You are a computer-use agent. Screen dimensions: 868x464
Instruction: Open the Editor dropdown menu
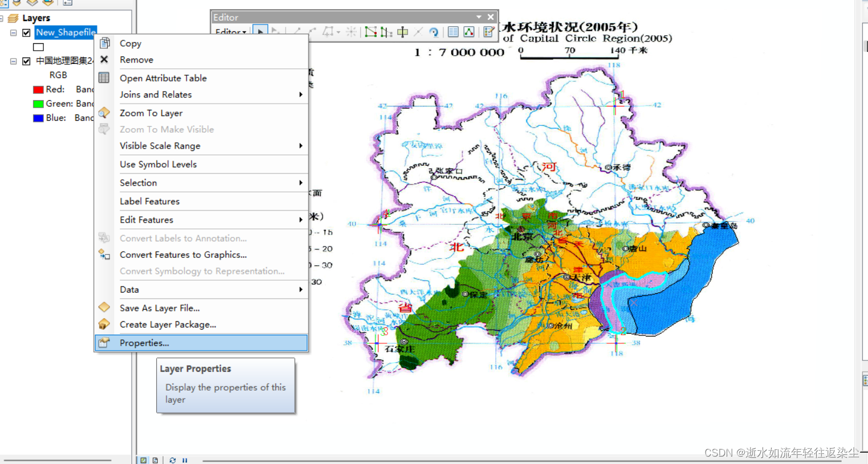[x=230, y=32]
